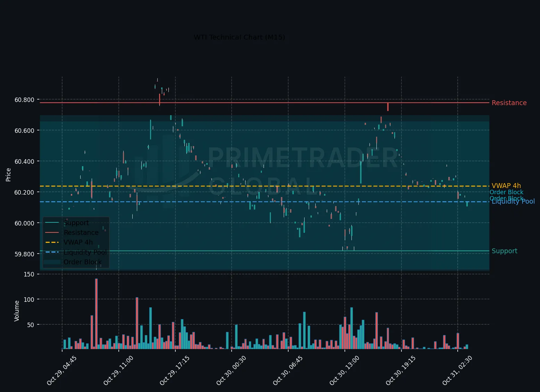Click the blue Liquidity Pool label beside the chart edge
This screenshot has width=540, height=392.
[513, 202]
